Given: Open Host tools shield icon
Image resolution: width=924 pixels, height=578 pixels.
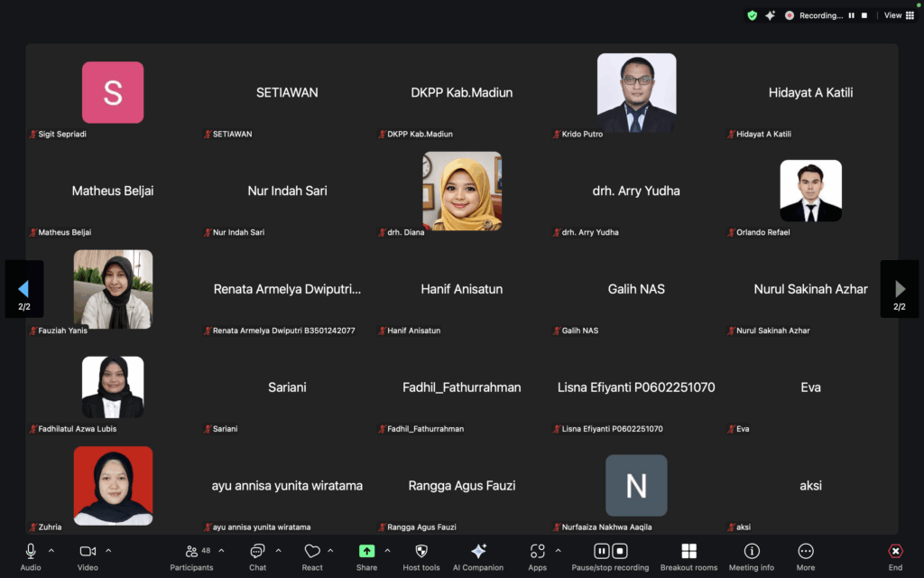Looking at the screenshot, I should tap(421, 552).
